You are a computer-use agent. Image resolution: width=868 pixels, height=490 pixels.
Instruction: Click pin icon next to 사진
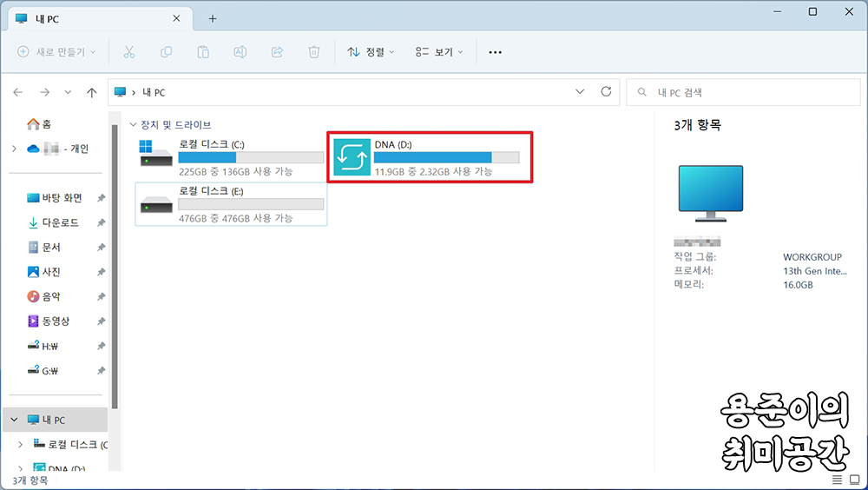101,272
